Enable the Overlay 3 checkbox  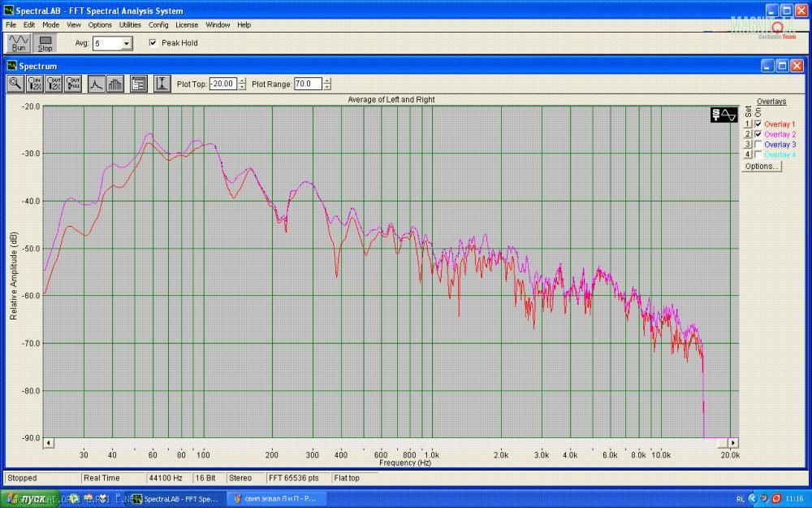coord(758,145)
